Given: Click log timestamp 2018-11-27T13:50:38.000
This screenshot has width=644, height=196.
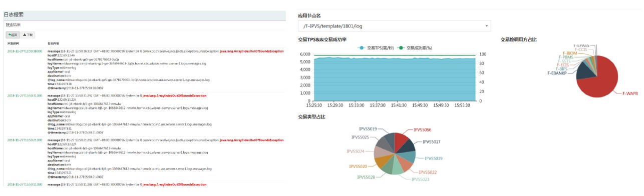Looking at the screenshot, I should (x=25, y=51).
